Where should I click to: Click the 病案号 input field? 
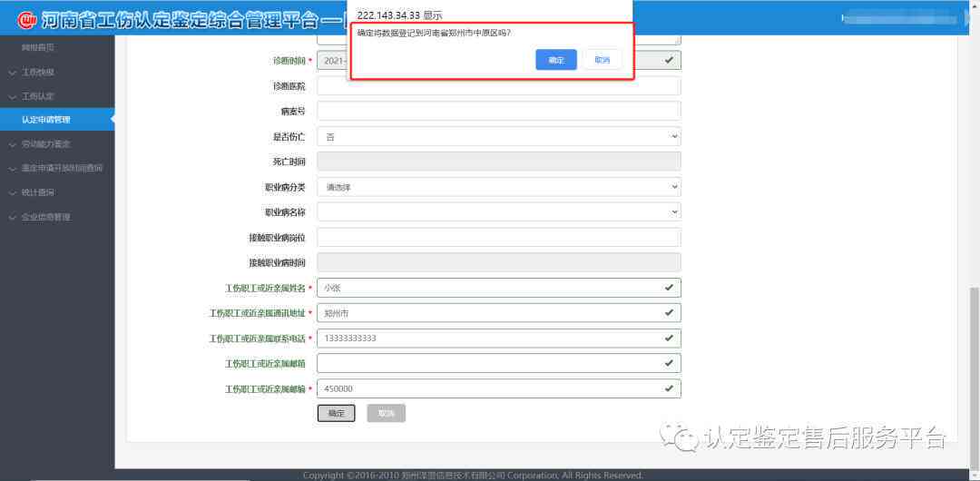499,112
